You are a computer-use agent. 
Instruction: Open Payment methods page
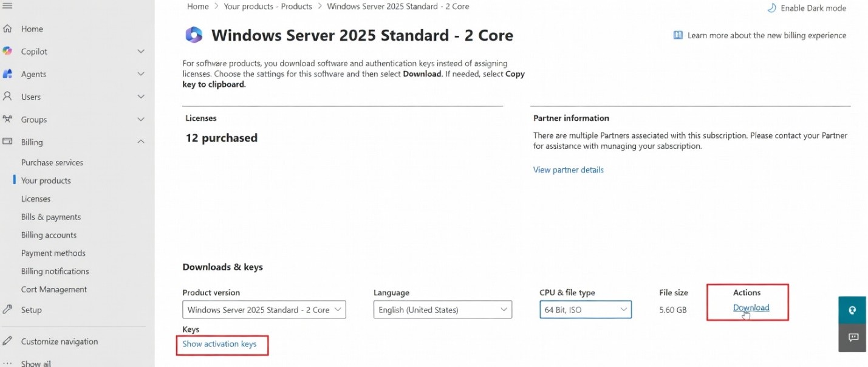[53, 253]
